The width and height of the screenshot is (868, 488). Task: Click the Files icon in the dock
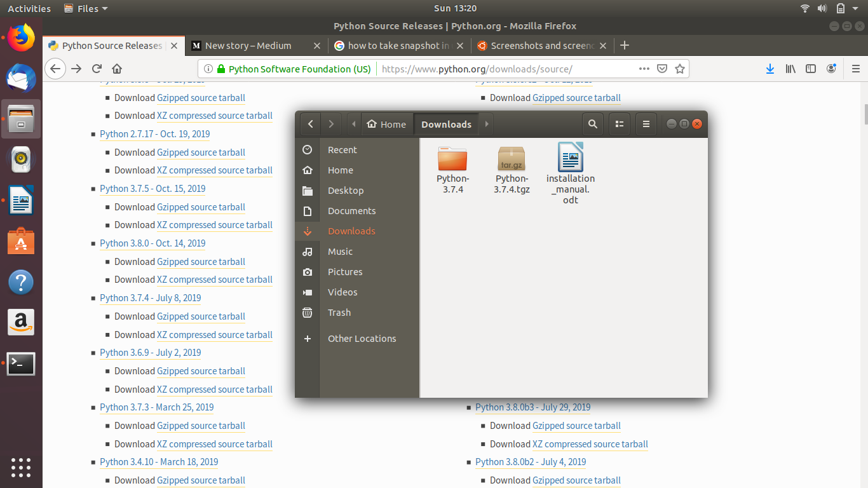tap(21, 119)
